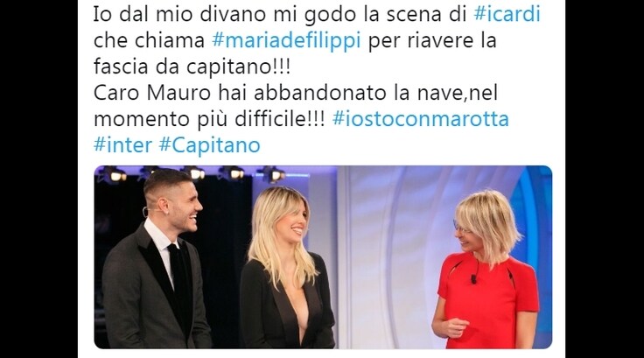Follow the #iostoconmarotta hashtag link
The height and width of the screenshot is (358, 644).
click(421, 119)
